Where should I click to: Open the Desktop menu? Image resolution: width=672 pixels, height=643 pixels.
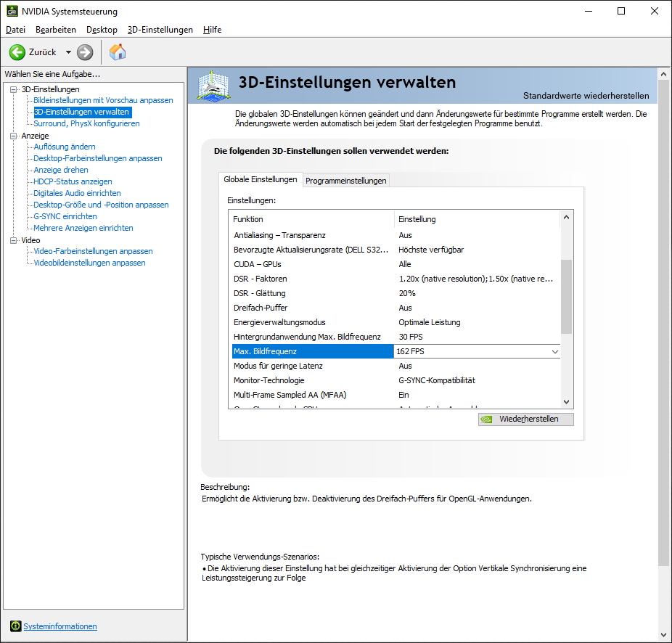click(x=102, y=30)
